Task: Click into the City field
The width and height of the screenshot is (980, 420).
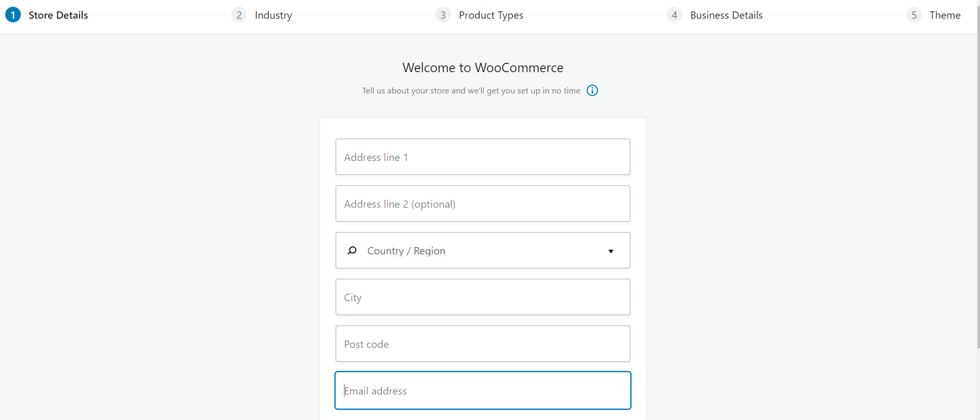Action: click(483, 297)
